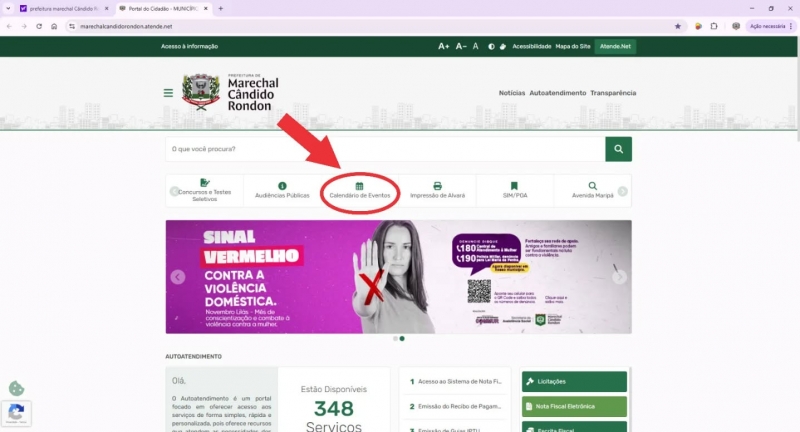The width and height of the screenshot is (800, 432).
Task: Open the Notícias menu item
Action: pyautogui.click(x=511, y=93)
